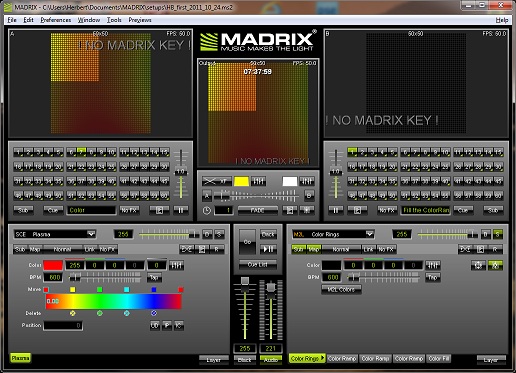
Task: Click the left deck file icon beside pause
Action: point(159,210)
